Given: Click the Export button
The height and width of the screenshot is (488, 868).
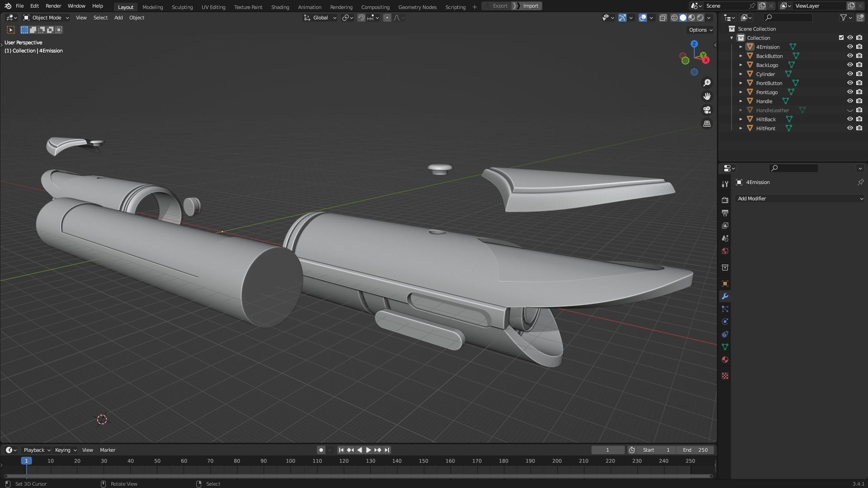Looking at the screenshot, I should pyautogui.click(x=497, y=6).
